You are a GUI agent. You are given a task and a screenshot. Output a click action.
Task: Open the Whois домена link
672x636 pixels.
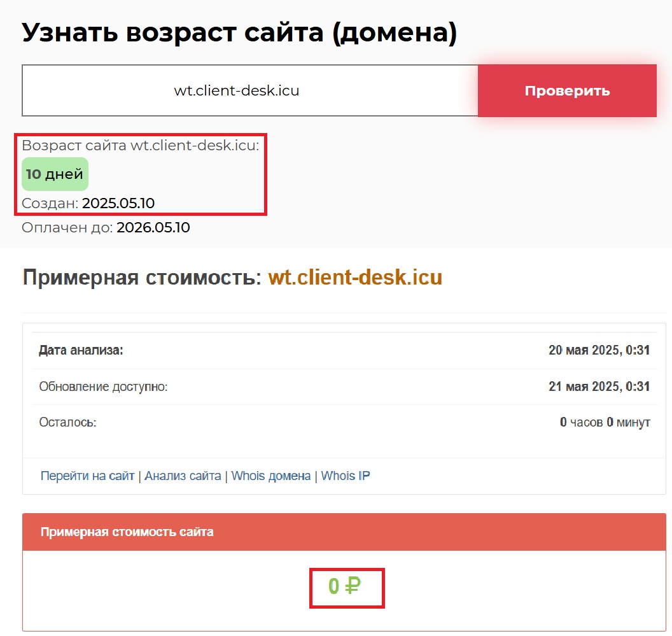click(270, 476)
